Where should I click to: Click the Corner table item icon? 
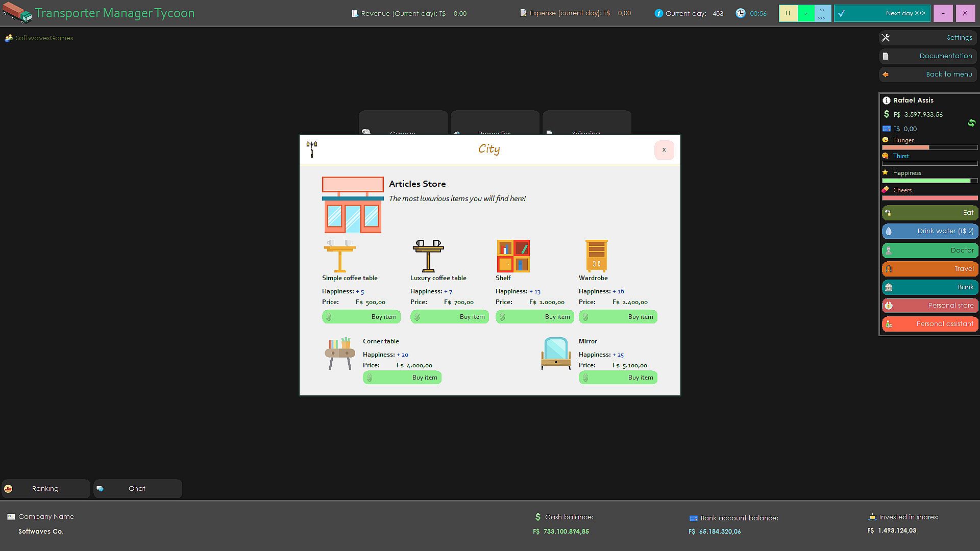340,354
